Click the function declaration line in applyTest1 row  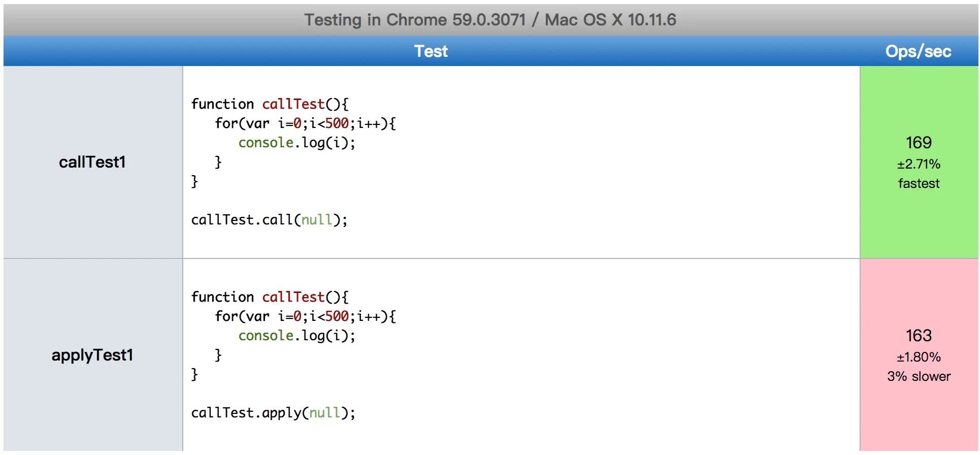[270, 297]
